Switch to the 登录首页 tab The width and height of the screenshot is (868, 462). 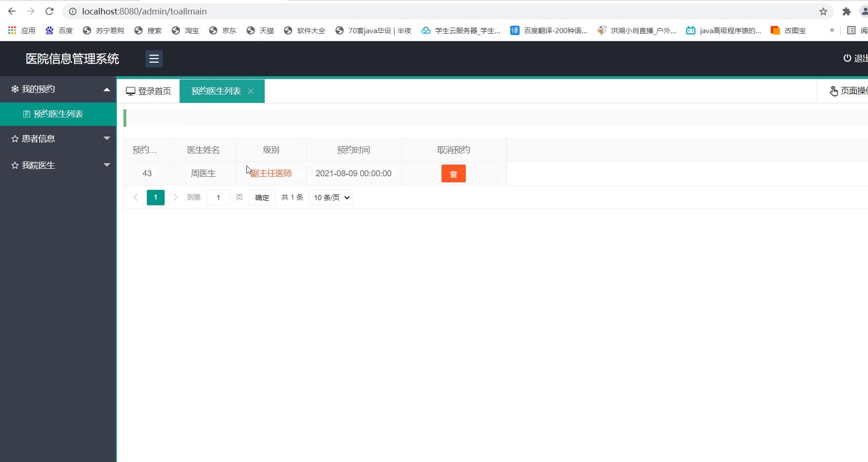pos(148,91)
